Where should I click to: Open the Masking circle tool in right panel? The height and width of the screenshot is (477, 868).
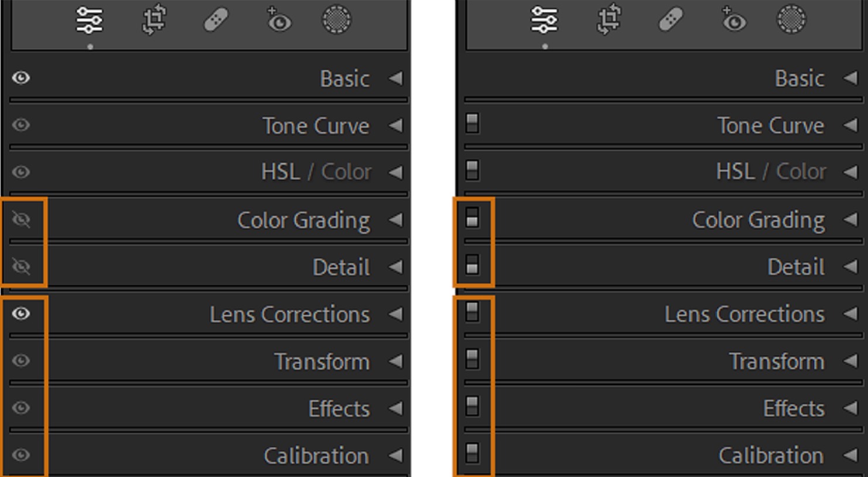791,20
